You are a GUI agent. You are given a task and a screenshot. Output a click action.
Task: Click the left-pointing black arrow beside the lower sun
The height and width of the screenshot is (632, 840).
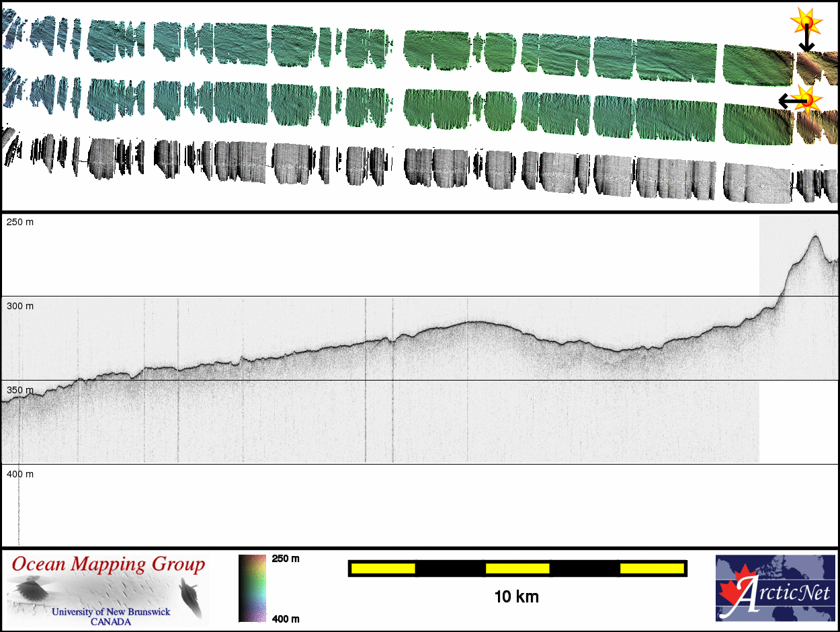[x=790, y=102]
